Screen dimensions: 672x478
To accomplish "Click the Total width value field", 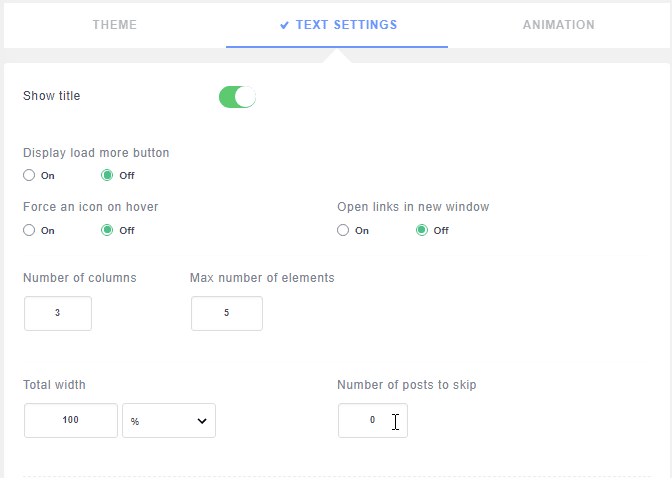I will click(71, 421).
